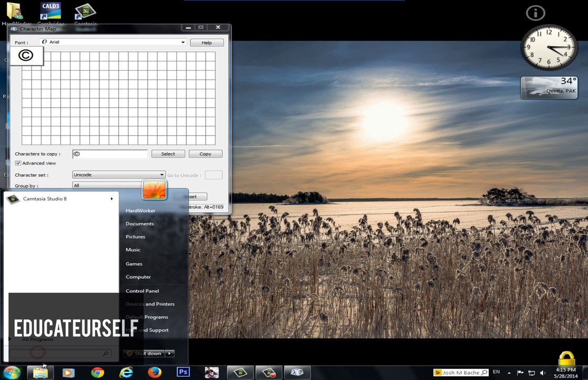The height and width of the screenshot is (380, 588).
Task: Click the Shut down button
Action: tap(144, 354)
